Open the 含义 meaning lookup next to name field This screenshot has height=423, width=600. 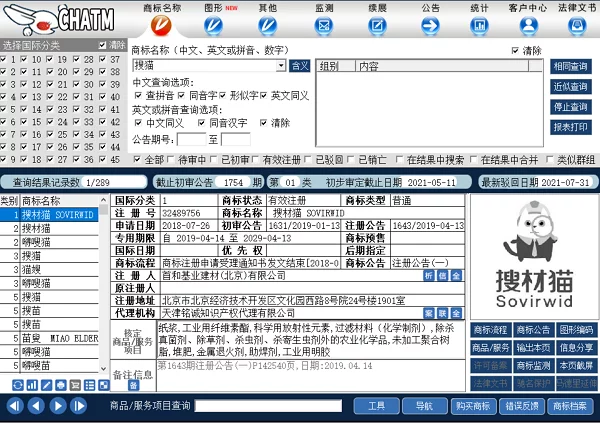click(x=299, y=66)
